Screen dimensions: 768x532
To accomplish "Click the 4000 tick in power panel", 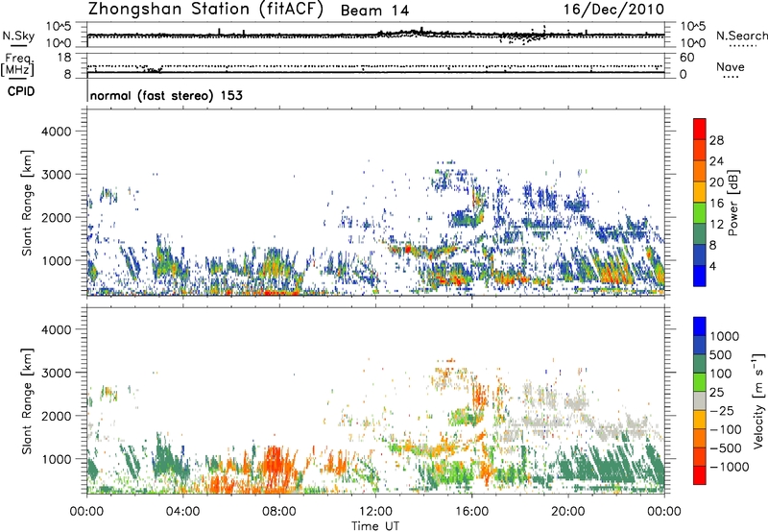I will [57, 132].
